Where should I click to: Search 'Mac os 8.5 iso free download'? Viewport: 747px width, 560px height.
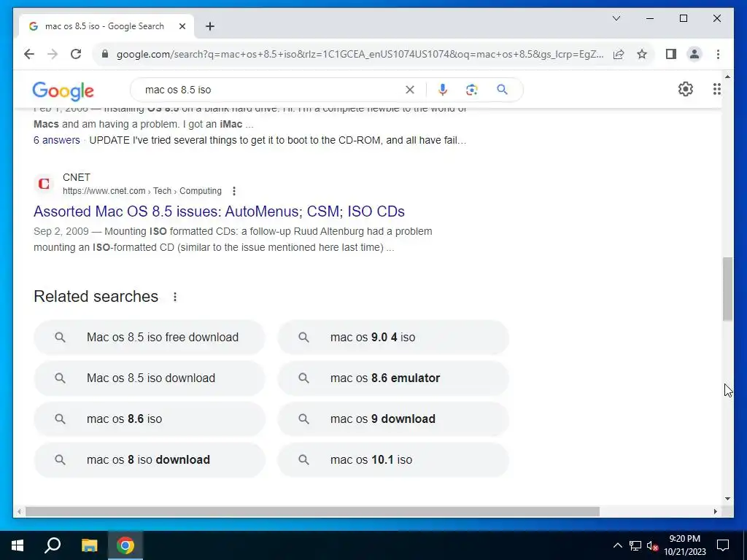149,337
